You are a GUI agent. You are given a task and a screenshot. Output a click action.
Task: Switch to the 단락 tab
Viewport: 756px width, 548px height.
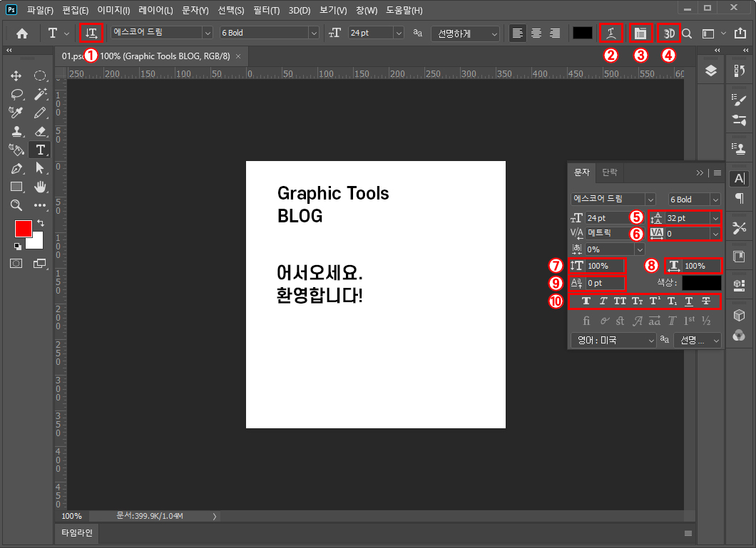pos(609,172)
